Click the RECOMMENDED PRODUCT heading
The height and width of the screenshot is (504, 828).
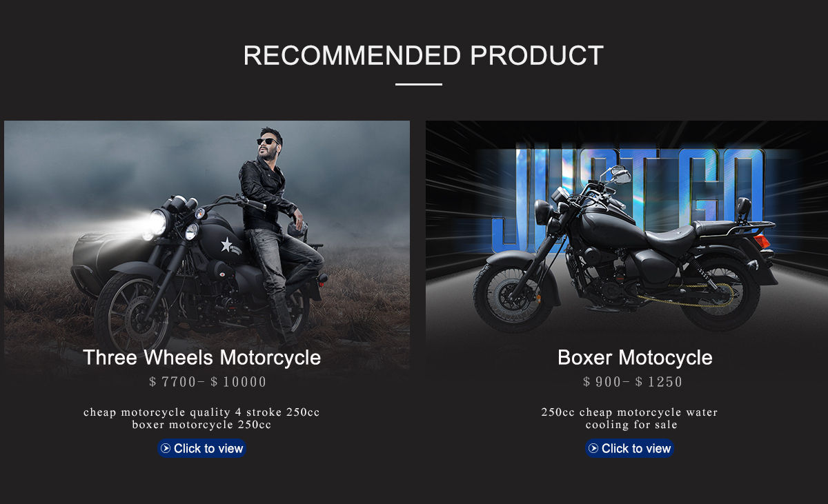pos(424,56)
